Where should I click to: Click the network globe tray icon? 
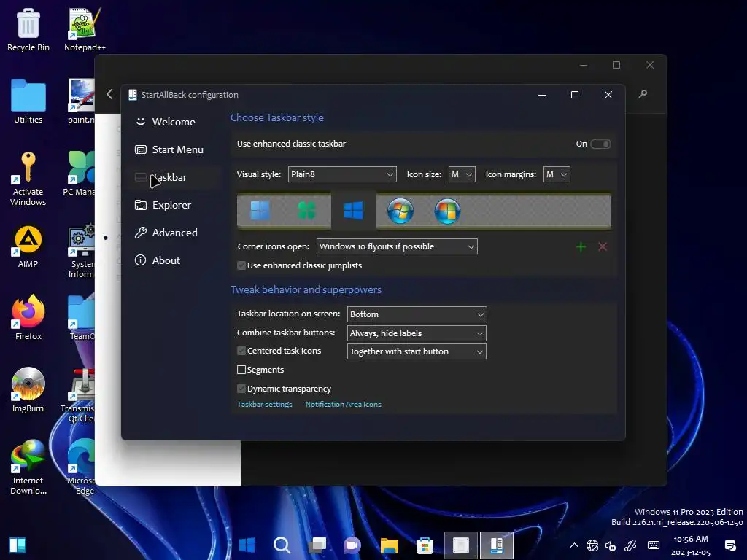point(592,545)
